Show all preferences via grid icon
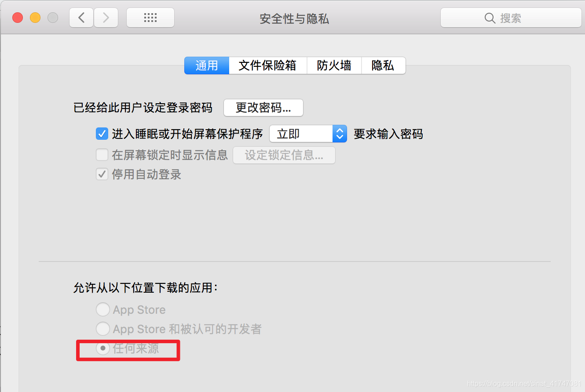Screen dimensions: 585x392 (x=150, y=18)
